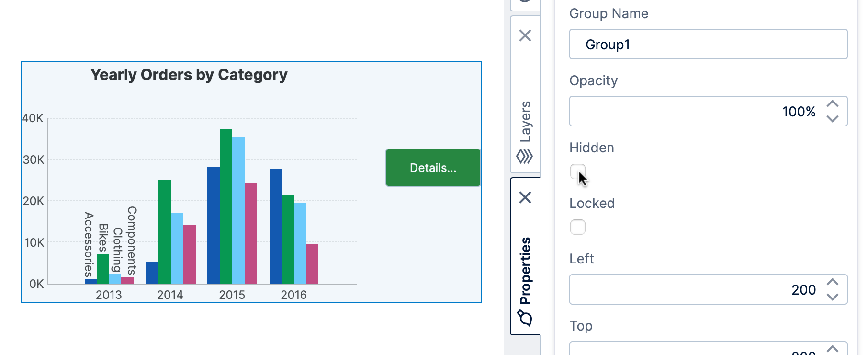Click the green Details... button

[432, 167]
